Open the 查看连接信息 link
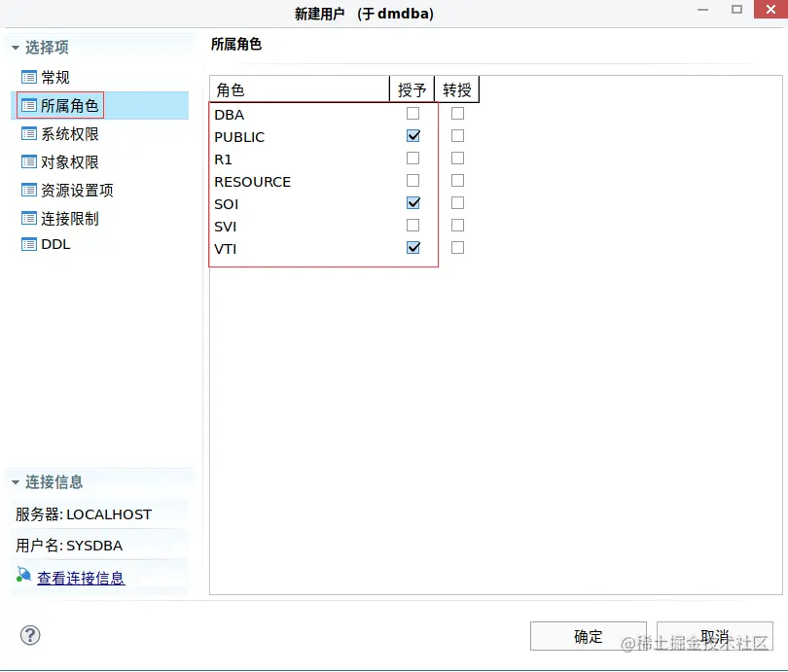 pos(80,577)
